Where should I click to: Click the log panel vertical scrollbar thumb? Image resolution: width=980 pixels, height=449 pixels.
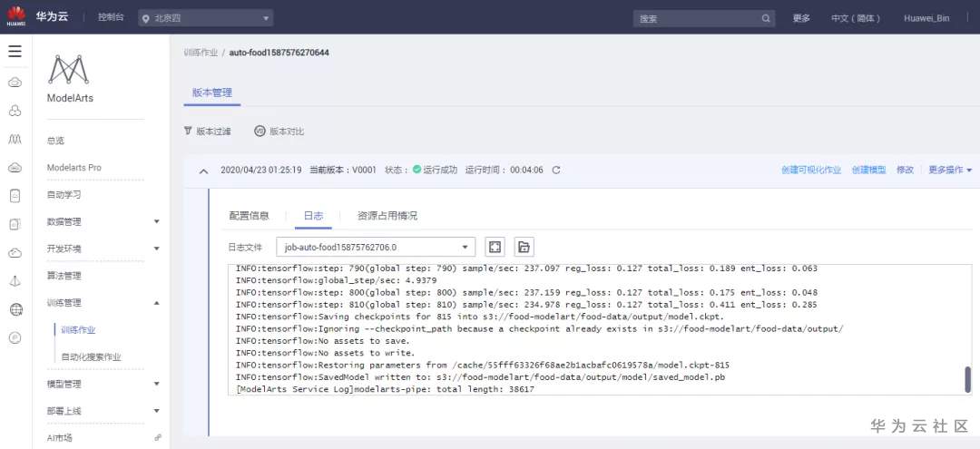pos(968,379)
